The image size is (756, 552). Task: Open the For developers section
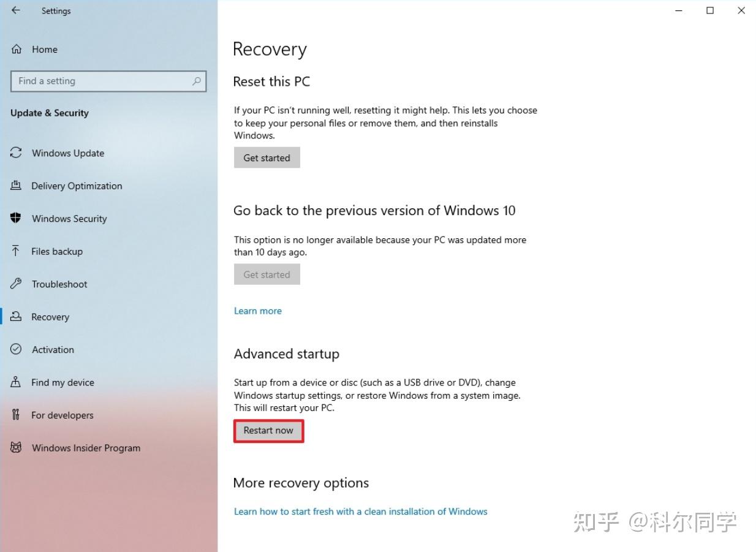tap(16, 415)
